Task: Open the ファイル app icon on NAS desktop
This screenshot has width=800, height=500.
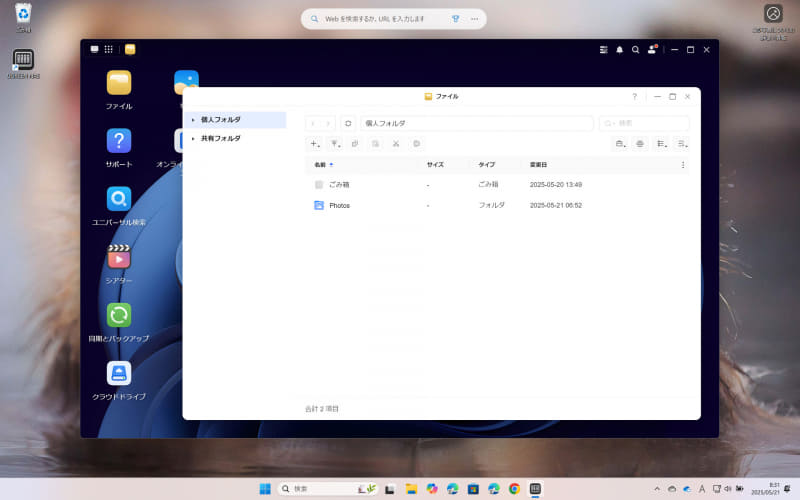Action: (x=119, y=83)
